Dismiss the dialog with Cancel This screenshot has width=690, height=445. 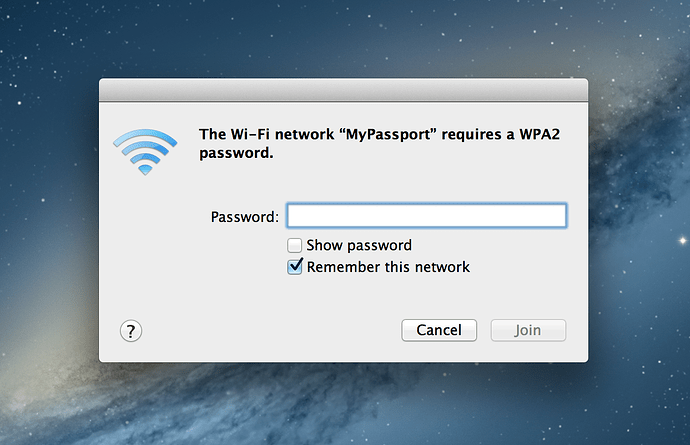click(439, 330)
